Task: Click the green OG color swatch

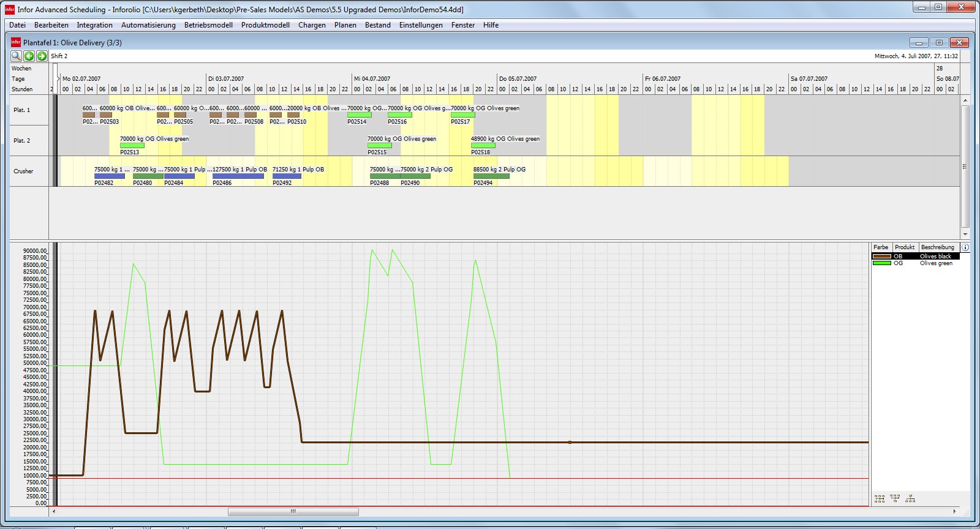Action: 881,263
